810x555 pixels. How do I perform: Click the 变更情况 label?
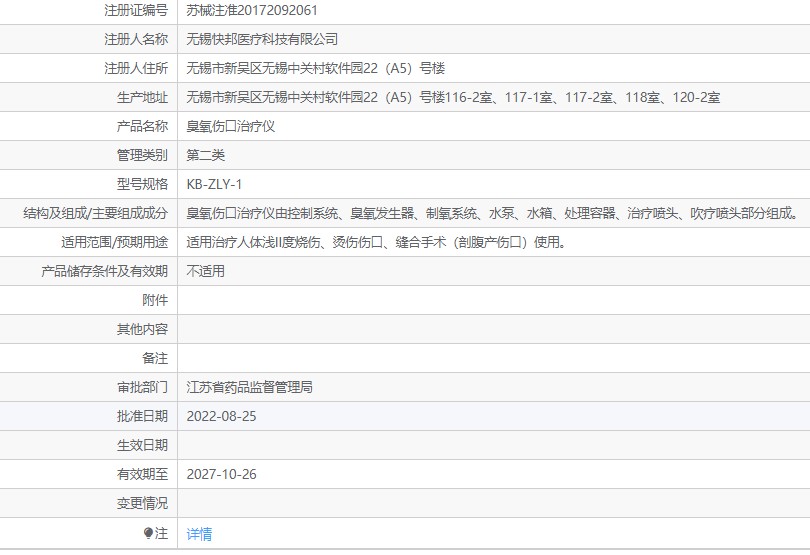[x=142, y=503]
